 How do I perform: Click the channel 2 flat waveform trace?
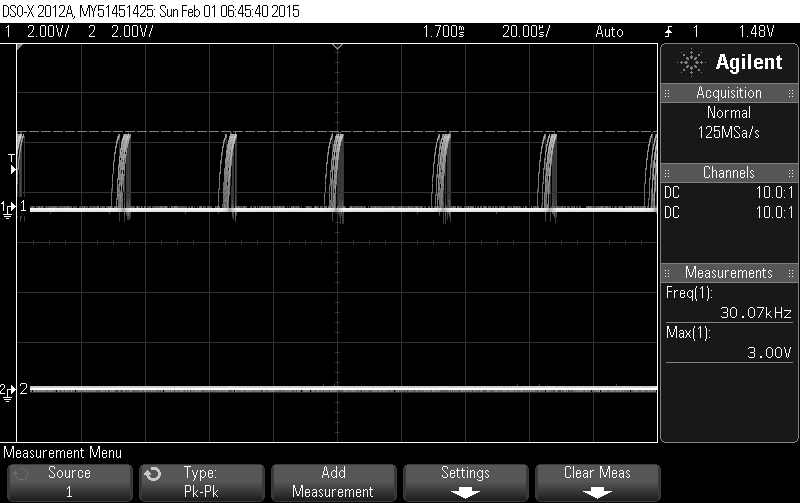click(343, 389)
